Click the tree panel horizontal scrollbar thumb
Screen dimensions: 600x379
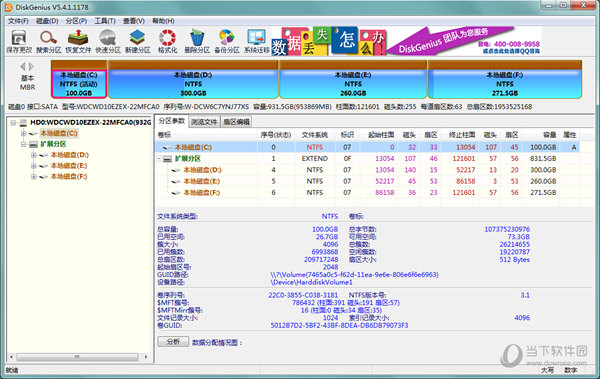[77, 357]
